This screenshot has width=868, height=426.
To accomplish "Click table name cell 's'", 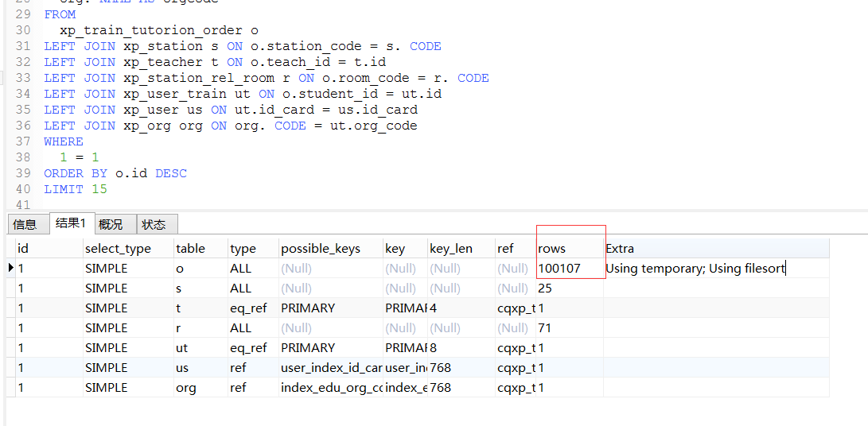I will tap(200, 289).
